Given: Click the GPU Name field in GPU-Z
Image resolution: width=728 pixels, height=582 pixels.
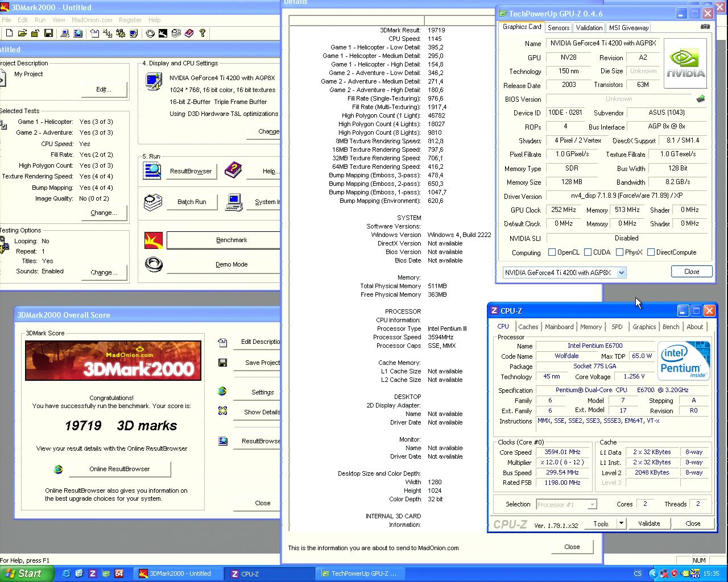Looking at the screenshot, I should pos(602,43).
